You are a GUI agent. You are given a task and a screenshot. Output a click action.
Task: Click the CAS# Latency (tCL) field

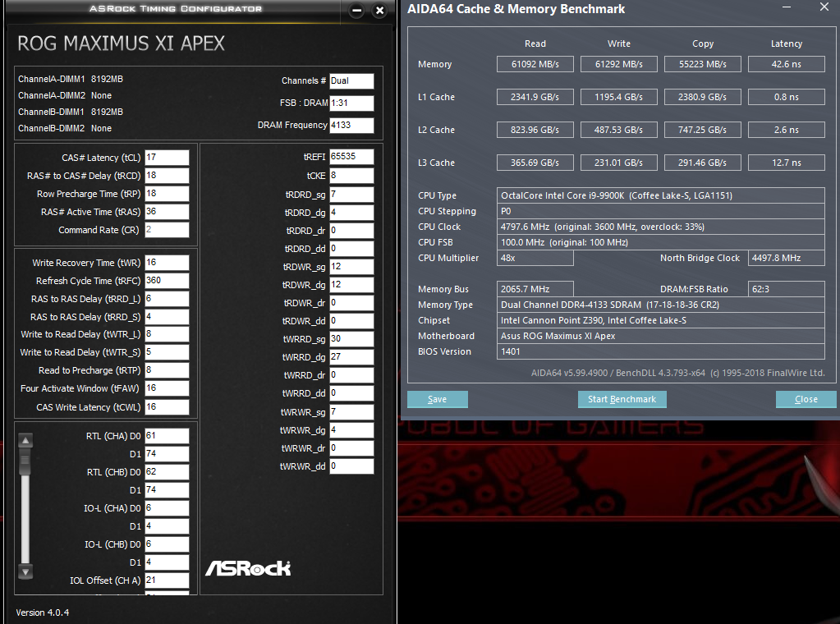[x=167, y=158]
